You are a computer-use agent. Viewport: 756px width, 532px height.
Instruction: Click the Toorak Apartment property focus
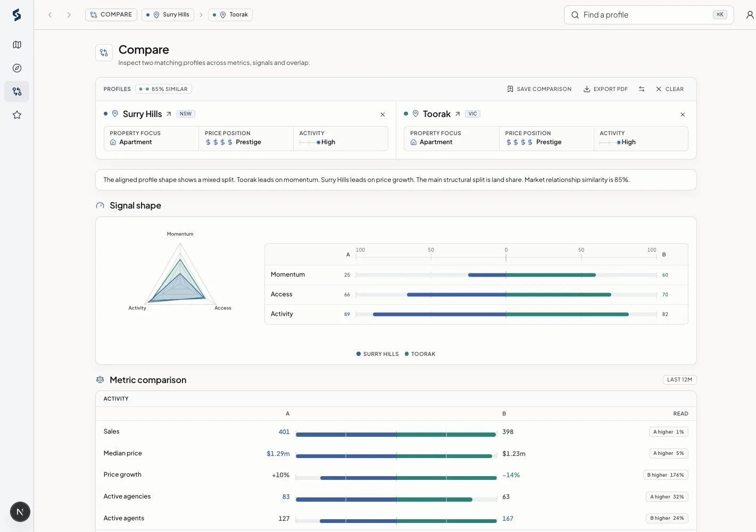[x=431, y=142]
